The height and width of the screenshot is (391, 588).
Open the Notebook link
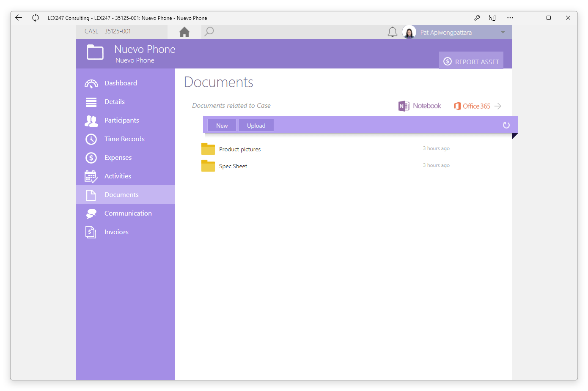[427, 106]
